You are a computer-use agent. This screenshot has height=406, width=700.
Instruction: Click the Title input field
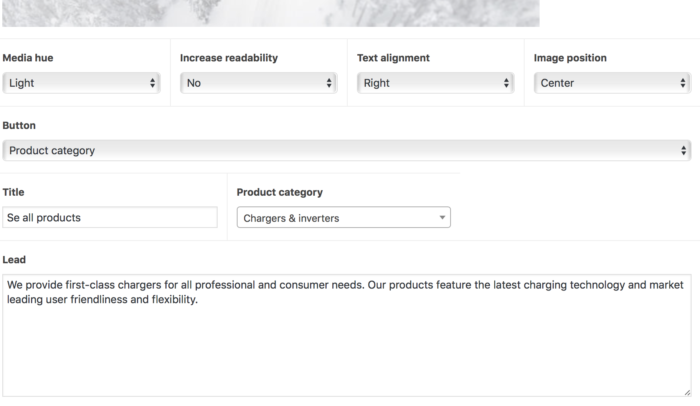110,217
